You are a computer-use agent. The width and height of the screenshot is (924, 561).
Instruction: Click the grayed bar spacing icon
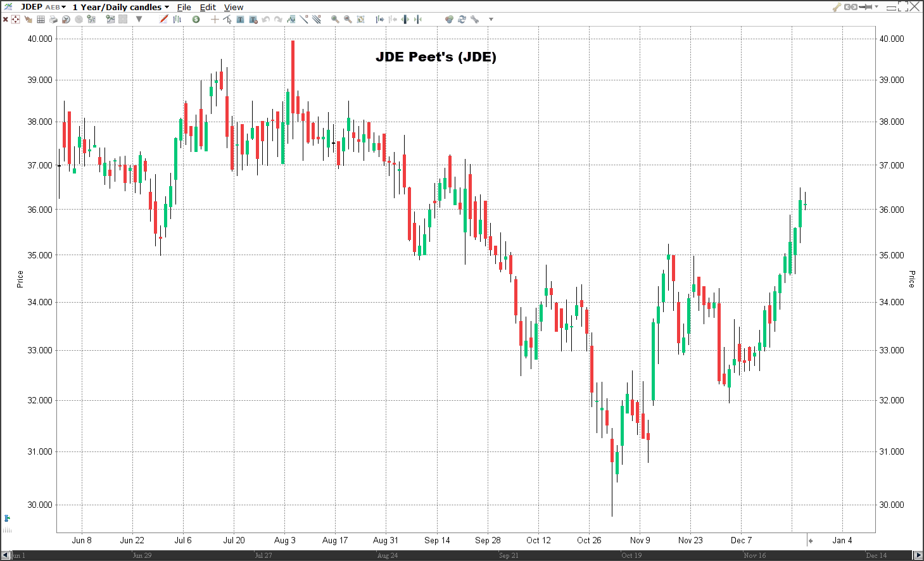point(393,20)
